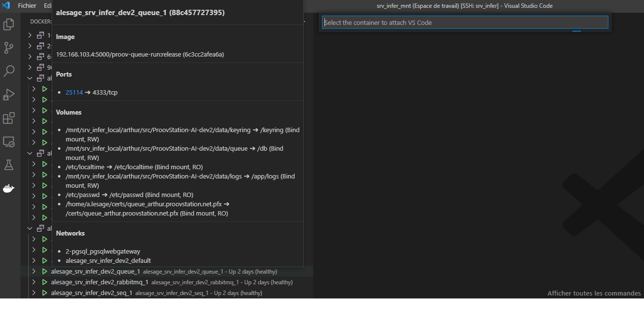Open the Extensions view

pyautogui.click(x=8, y=118)
